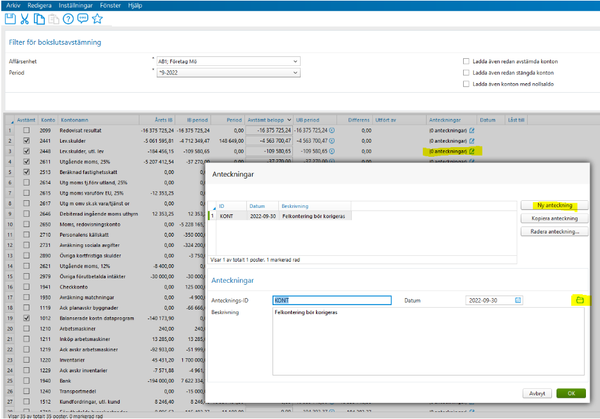This screenshot has height=419, width=600.
Task: Enable 'Ladda även redan avstämda konton' checkbox
Action: [467, 61]
